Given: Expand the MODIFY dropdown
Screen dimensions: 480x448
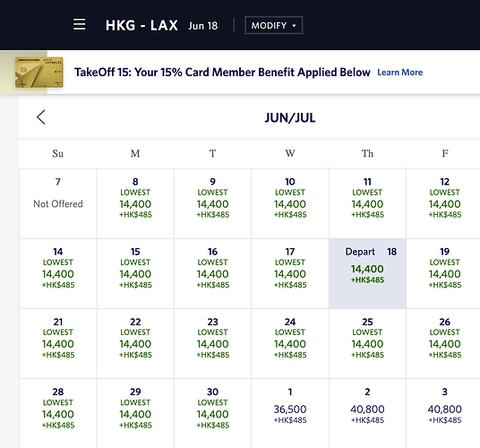Looking at the screenshot, I should tap(274, 25).
